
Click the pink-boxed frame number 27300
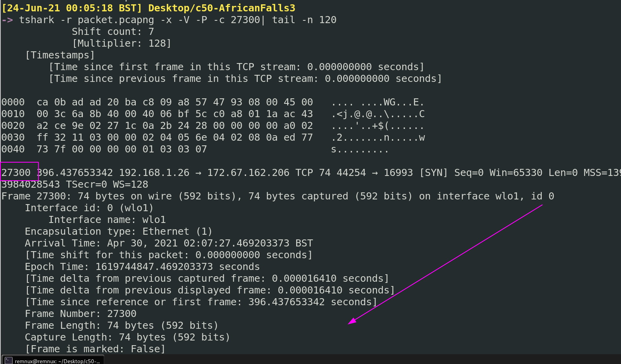pyautogui.click(x=16, y=173)
